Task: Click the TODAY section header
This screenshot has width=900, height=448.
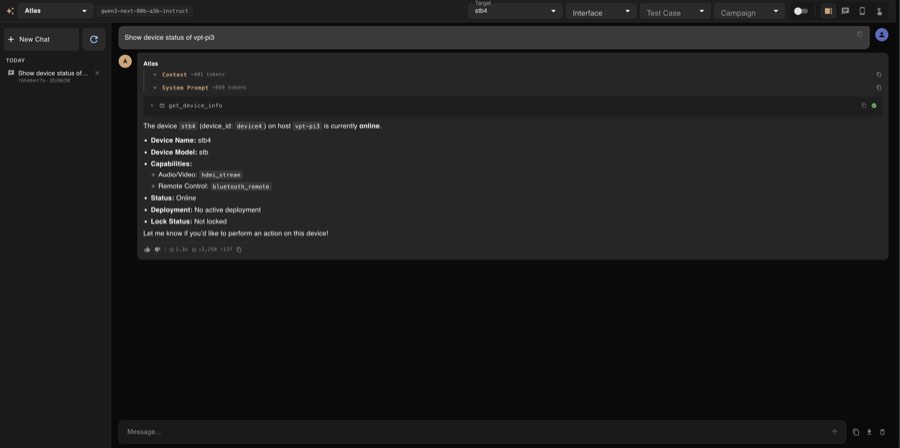Action: pyautogui.click(x=15, y=60)
